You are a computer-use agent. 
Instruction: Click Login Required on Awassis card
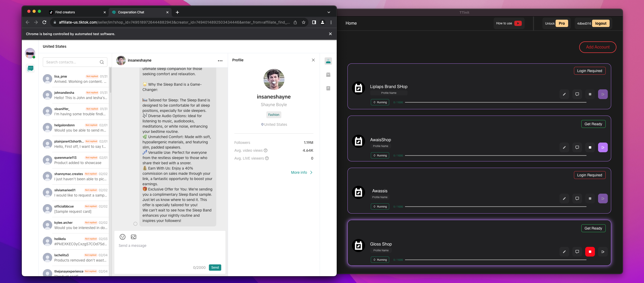[x=589, y=175]
